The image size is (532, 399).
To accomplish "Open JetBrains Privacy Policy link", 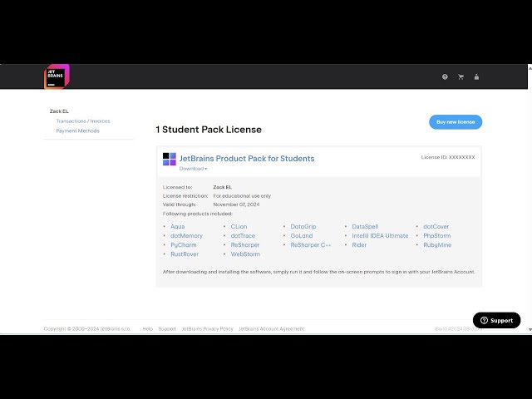I will click(207, 329).
